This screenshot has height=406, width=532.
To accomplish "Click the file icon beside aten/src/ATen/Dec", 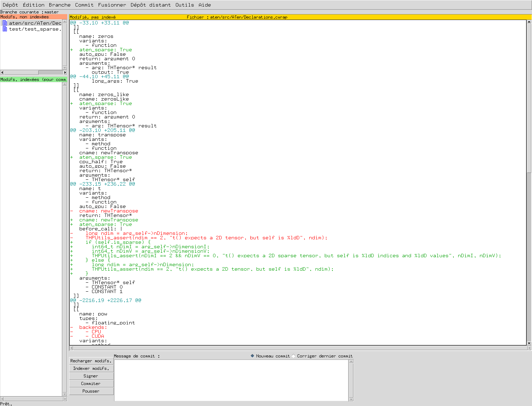I will click(5, 23).
